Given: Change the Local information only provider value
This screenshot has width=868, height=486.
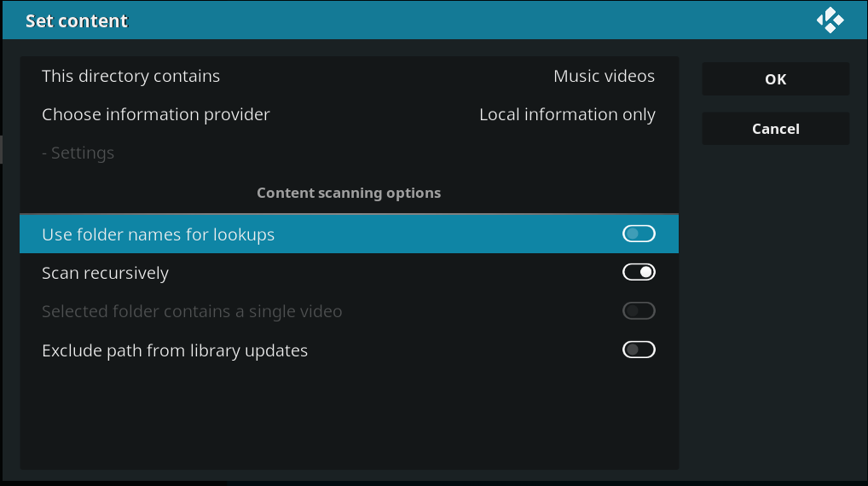Looking at the screenshot, I should (567, 114).
